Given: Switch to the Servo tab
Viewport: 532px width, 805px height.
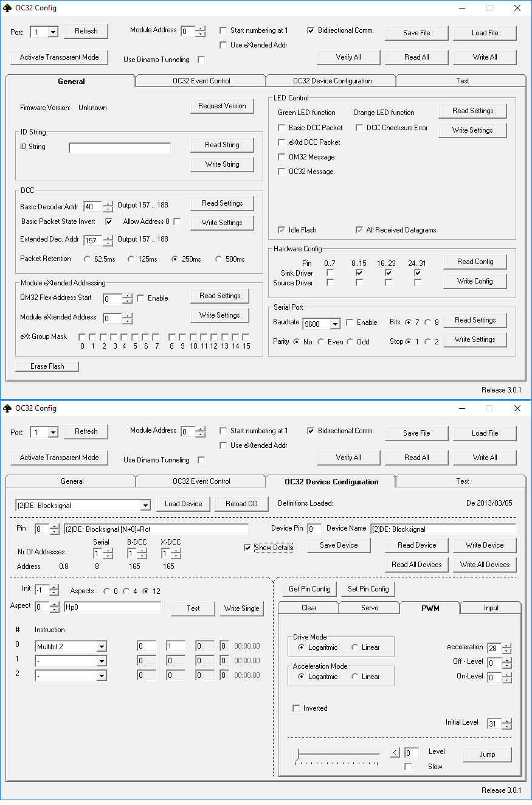Looking at the screenshot, I should click(x=369, y=608).
